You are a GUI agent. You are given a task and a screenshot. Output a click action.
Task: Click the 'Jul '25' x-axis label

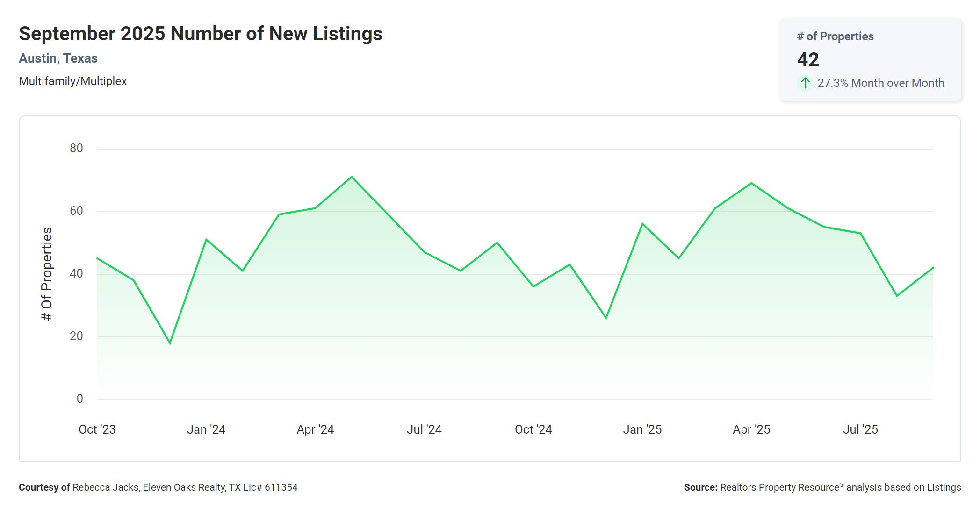click(860, 429)
